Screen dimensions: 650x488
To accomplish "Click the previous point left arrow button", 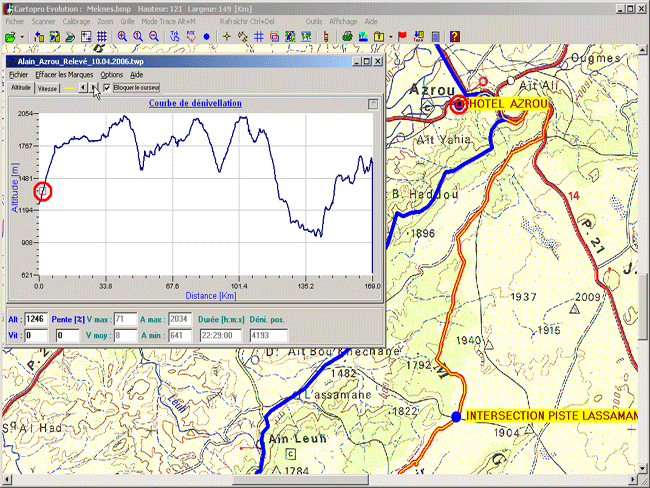I will 83,87.
